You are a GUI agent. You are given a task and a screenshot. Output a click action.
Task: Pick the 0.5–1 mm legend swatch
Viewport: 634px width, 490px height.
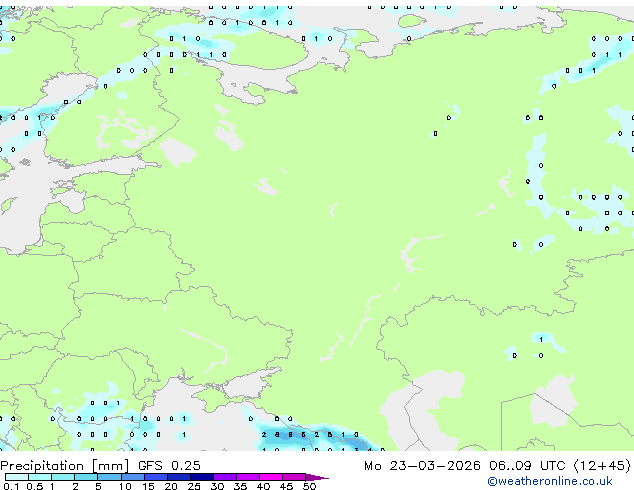(40, 477)
